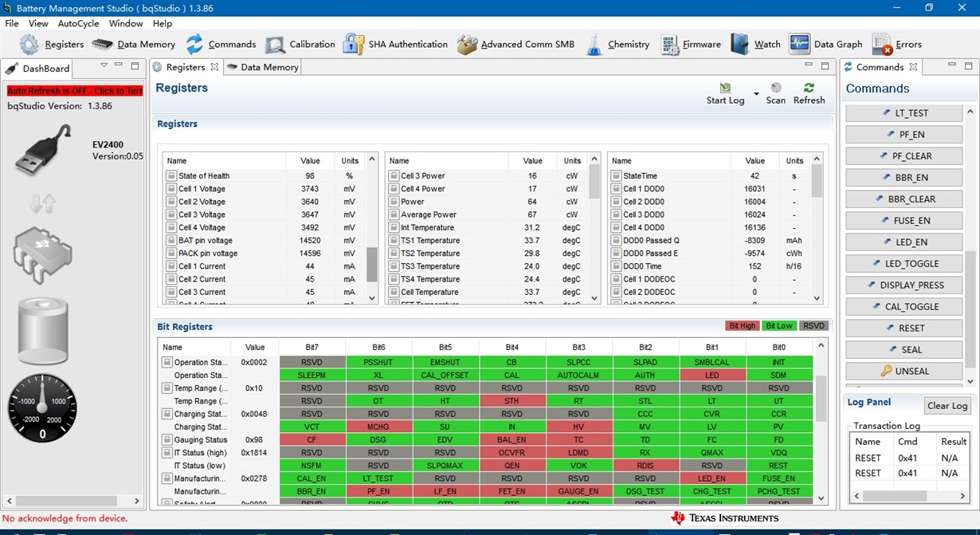Click the Value header in Bit Registers
The image size is (980, 535).
255,348
